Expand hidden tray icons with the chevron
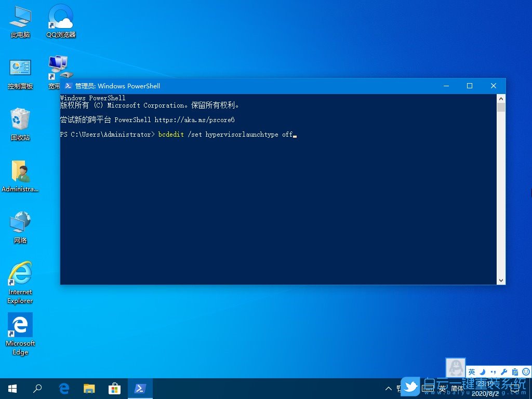The height and width of the screenshot is (399, 532). 389,388
